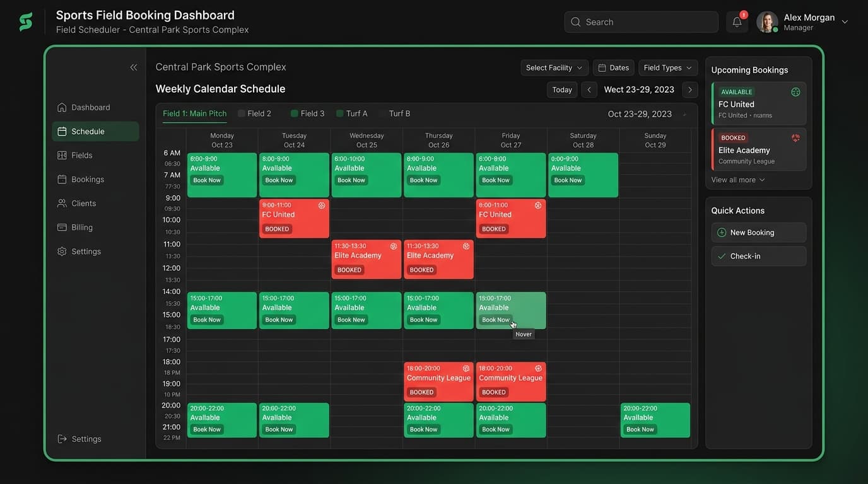
Task: Click the Check-in quick action button
Action: (759, 256)
